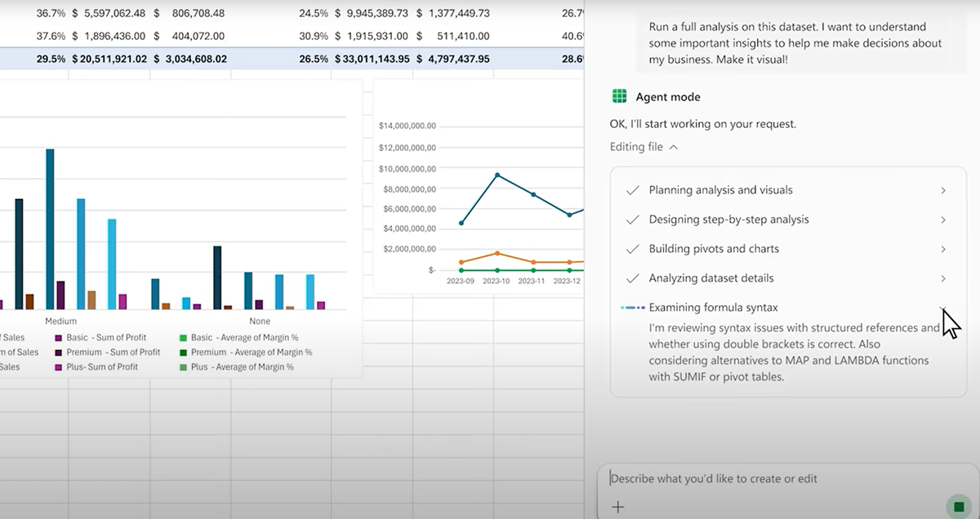This screenshot has height=519, width=980.
Task: Click the checkmark beside Designing step-by-step analysis
Action: (x=631, y=220)
